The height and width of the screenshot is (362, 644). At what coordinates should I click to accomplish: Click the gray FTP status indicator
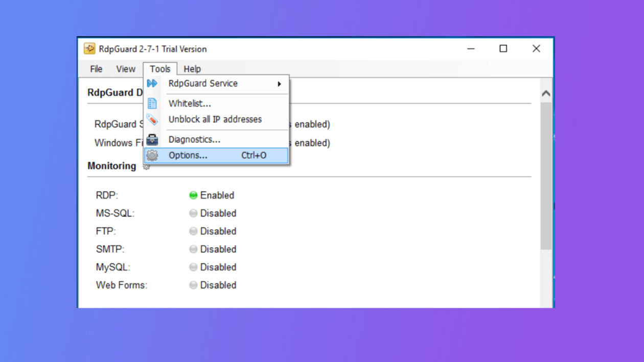pos(193,231)
